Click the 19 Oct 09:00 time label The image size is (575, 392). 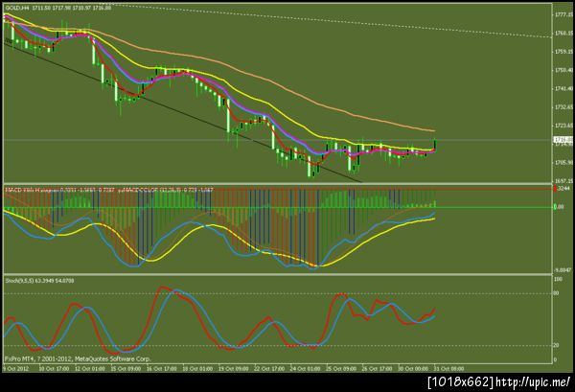(x=234, y=369)
